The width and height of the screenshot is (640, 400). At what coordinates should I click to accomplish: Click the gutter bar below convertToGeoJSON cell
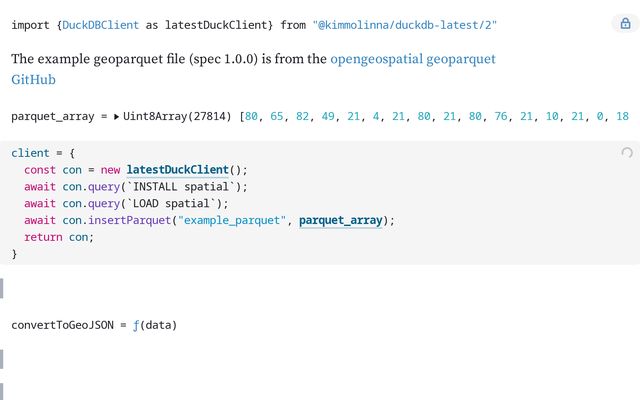pyautogui.click(x=2, y=359)
